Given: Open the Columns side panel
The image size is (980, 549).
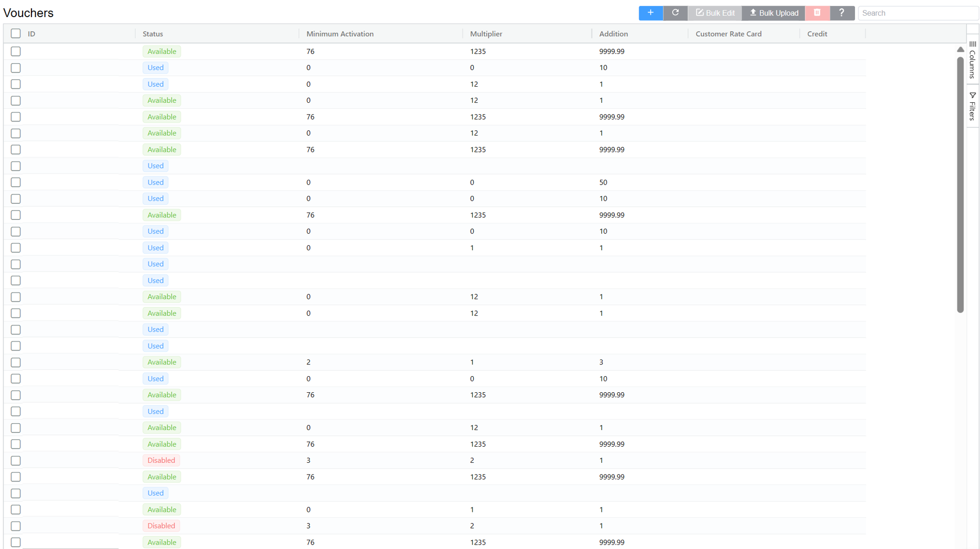Looking at the screenshot, I should point(972,60).
